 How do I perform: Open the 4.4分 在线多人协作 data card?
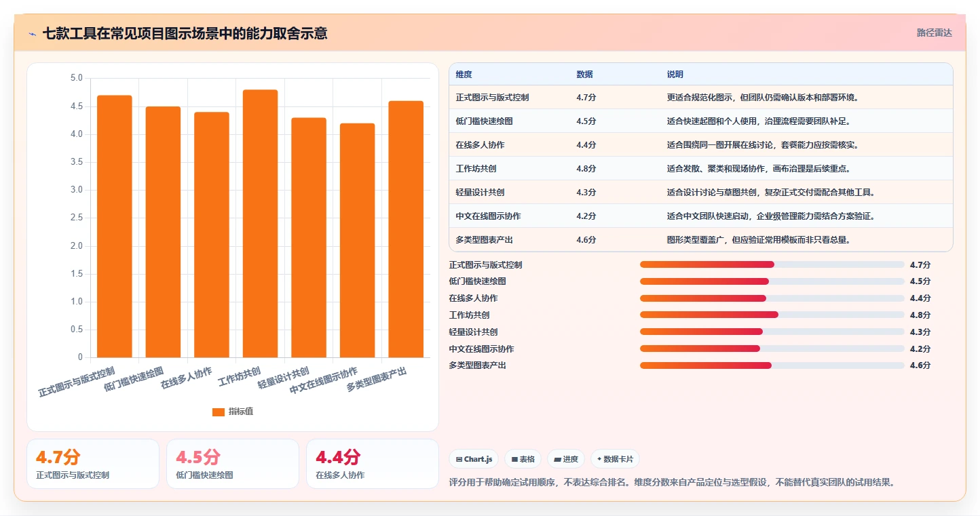[373, 464]
